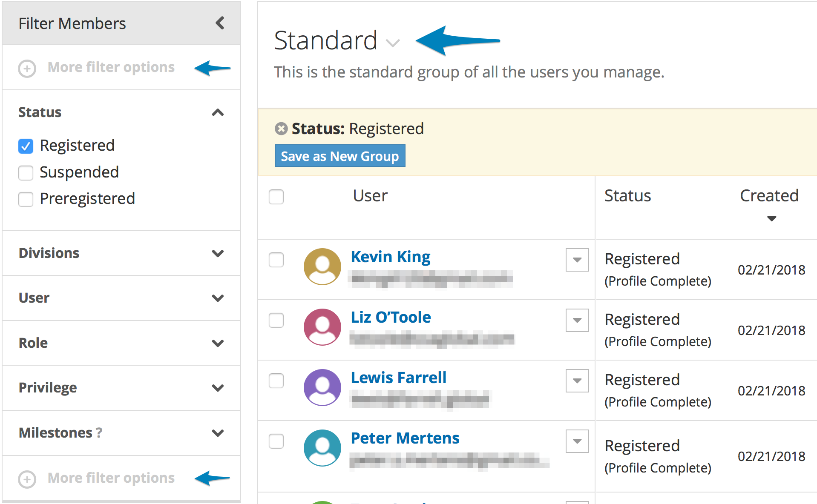Sort by the User column header

(x=370, y=196)
